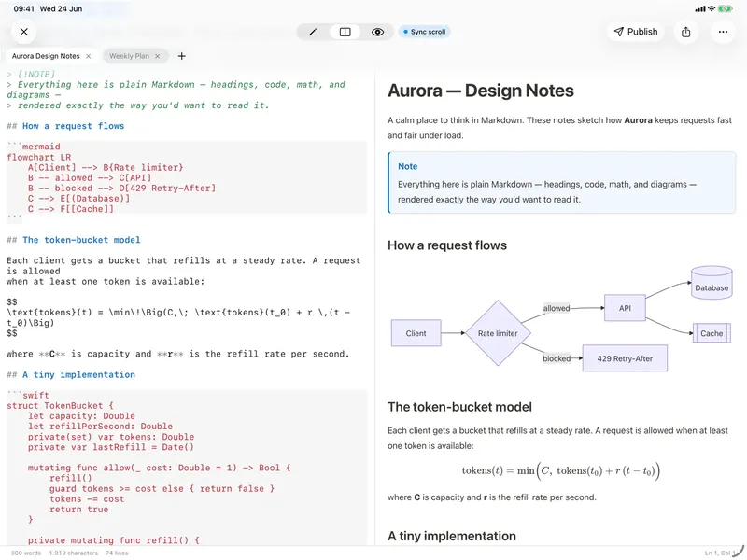Click the API node in the diagram
747x560 pixels.
(x=625, y=308)
